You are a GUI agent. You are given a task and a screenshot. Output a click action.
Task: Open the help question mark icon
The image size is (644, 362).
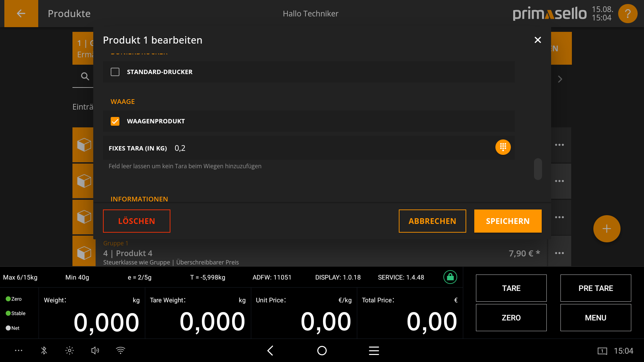coord(628,13)
